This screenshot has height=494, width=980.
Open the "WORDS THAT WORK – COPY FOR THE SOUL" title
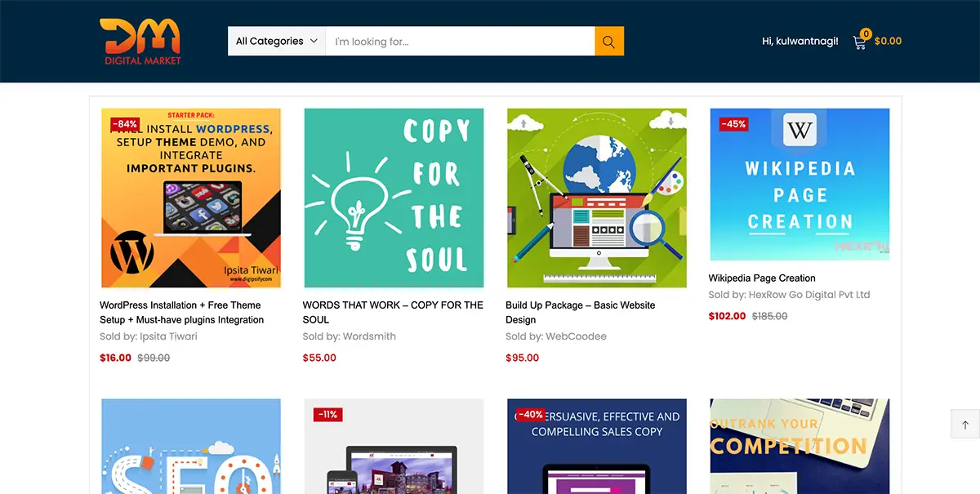click(x=393, y=313)
